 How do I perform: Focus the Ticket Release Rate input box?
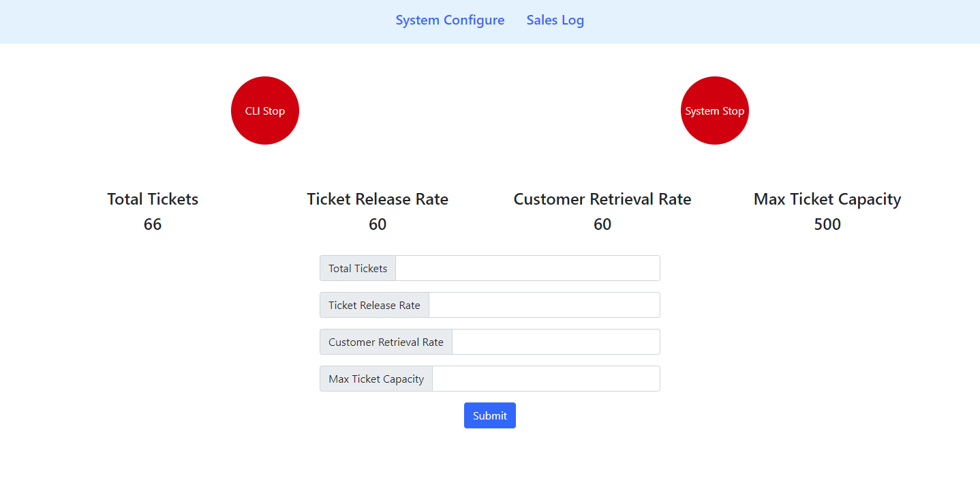(544, 305)
